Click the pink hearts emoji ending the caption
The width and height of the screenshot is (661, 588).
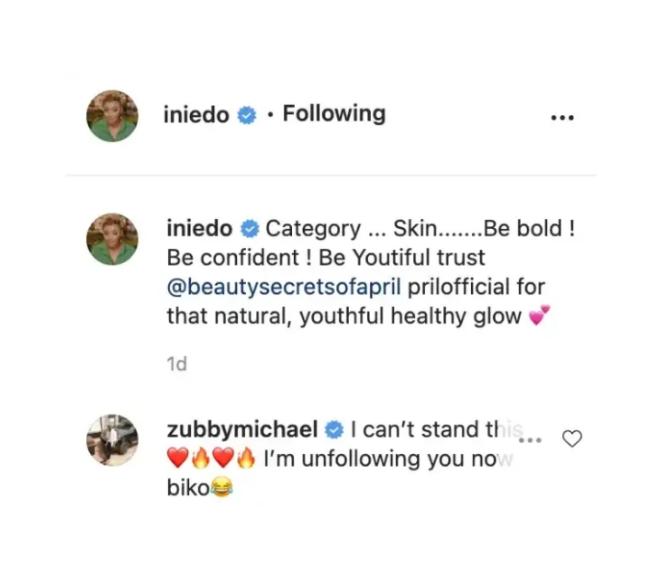540,318
